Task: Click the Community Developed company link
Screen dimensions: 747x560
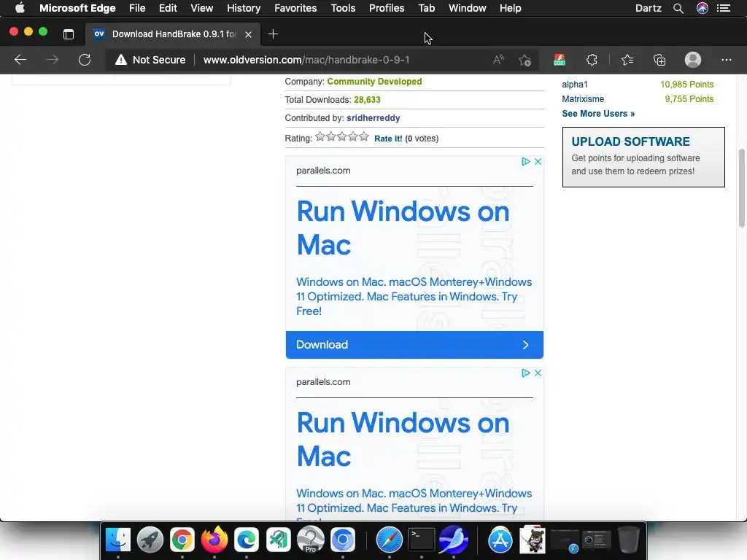Action: tap(374, 82)
